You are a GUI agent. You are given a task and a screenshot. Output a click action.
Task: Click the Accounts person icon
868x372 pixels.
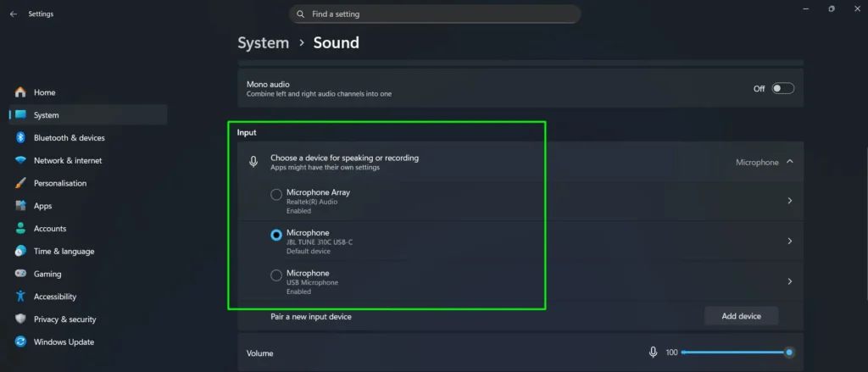(x=20, y=228)
